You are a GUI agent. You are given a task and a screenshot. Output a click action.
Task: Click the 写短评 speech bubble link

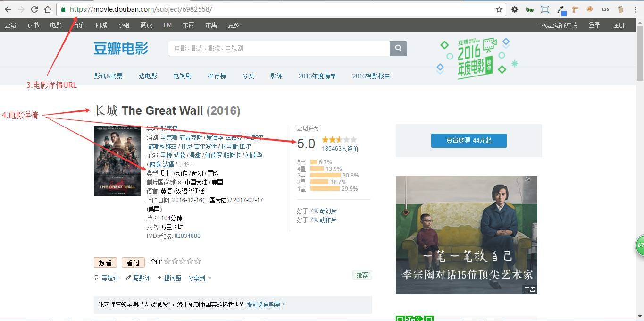point(106,278)
